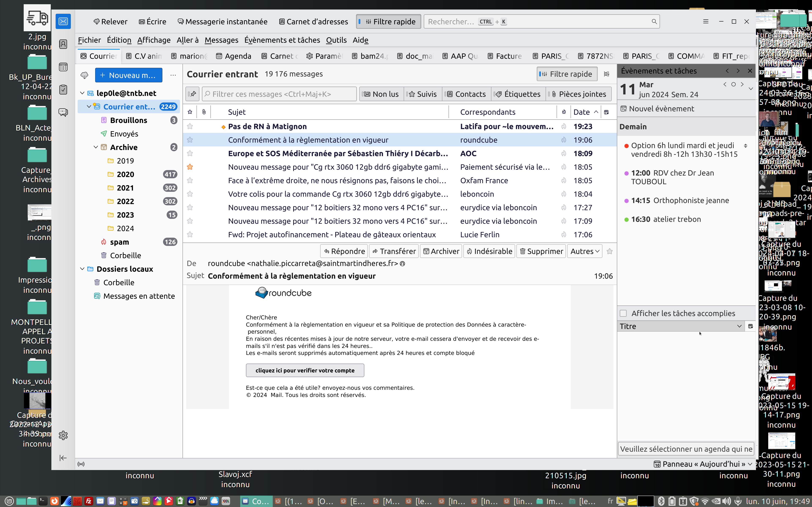Click the 'Répondre' button
The width and height of the screenshot is (812, 507).
coord(344,251)
